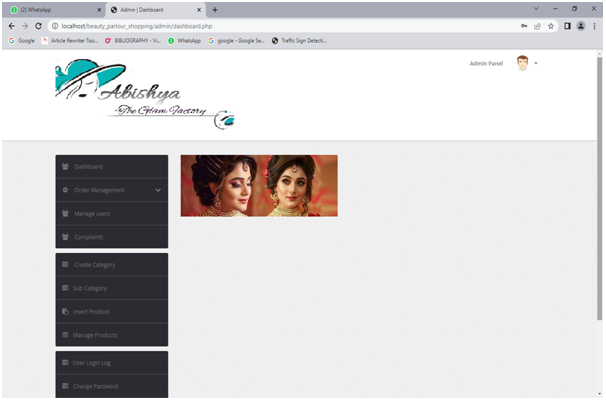Go back to the previous page
606x400 pixels.
12,26
